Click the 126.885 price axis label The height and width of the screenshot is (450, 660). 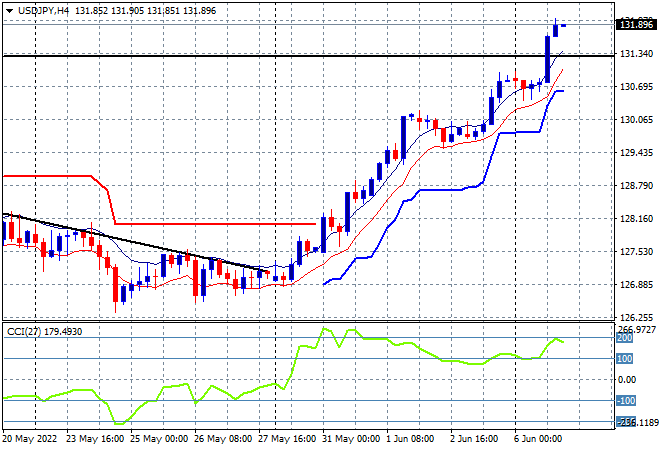(636, 285)
